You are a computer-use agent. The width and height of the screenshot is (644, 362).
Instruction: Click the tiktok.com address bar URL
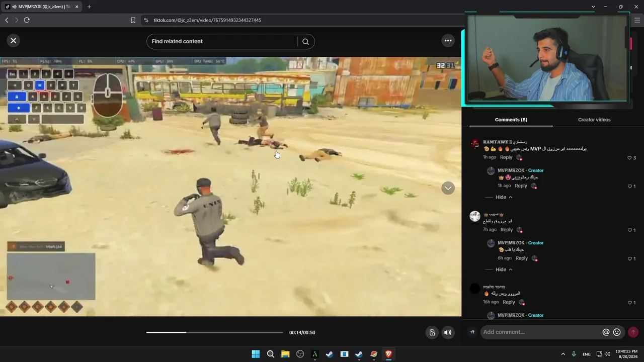coord(206,20)
